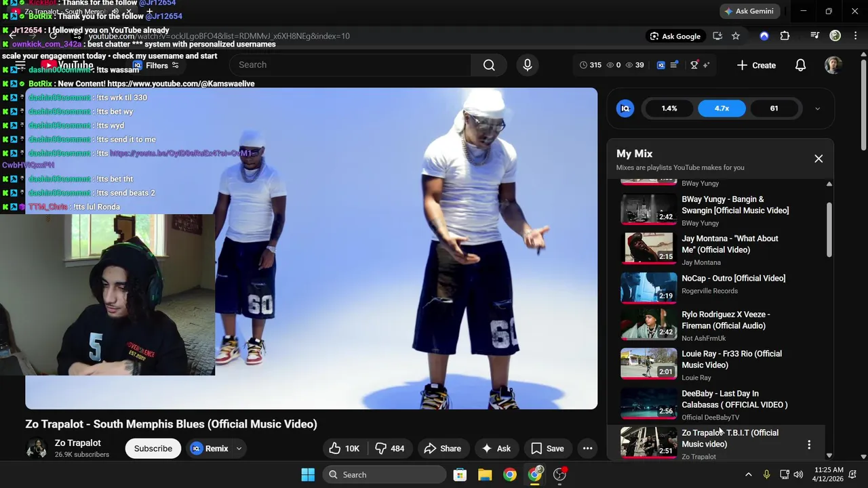Click the search magnifier button
Image resolution: width=868 pixels, height=488 pixels.
point(489,65)
